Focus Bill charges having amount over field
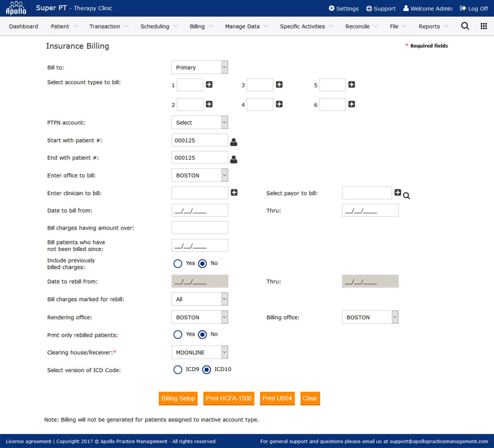This screenshot has width=494, height=448. (x=200, y=228)
